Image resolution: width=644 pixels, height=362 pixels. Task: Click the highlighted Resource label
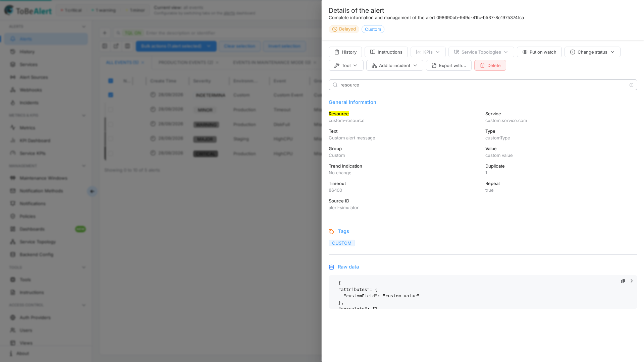(x=338, y=114)
